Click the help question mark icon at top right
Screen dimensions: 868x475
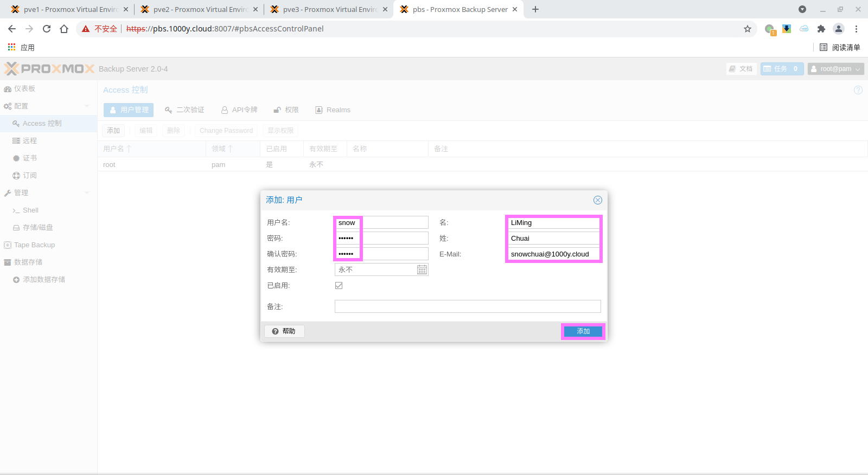(858, 90)
